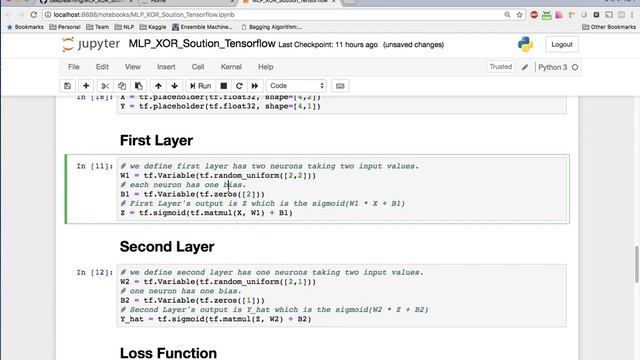
Task: Open the File menu
Action: pyautogui.click(x=74, y=67)
